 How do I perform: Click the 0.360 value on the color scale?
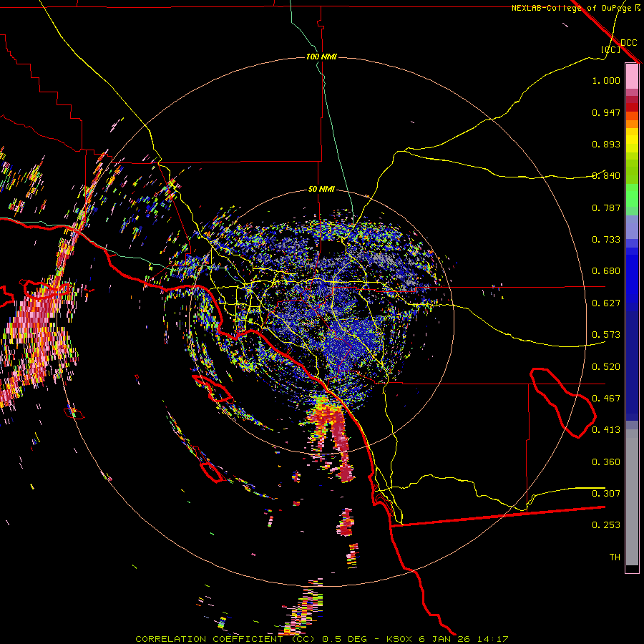coord(606,462)
